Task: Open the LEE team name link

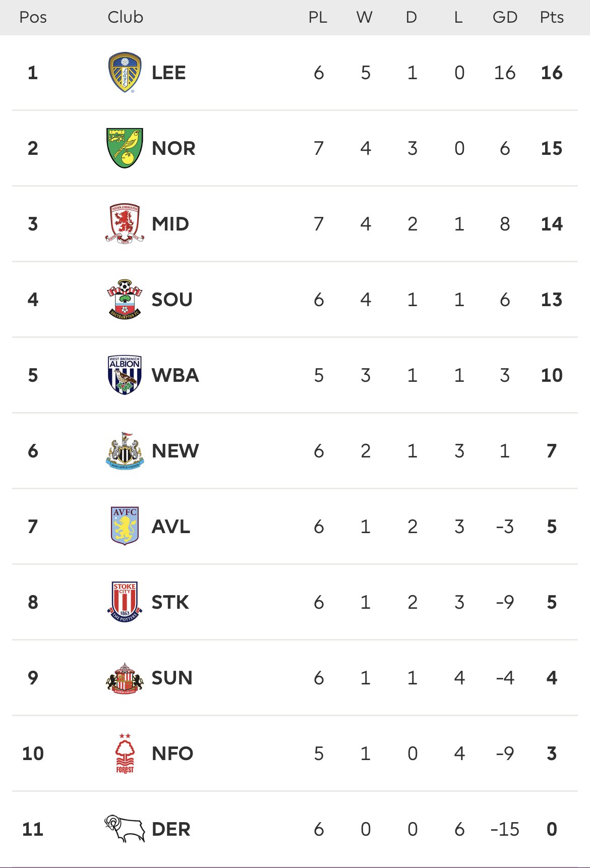Action: 169,73
